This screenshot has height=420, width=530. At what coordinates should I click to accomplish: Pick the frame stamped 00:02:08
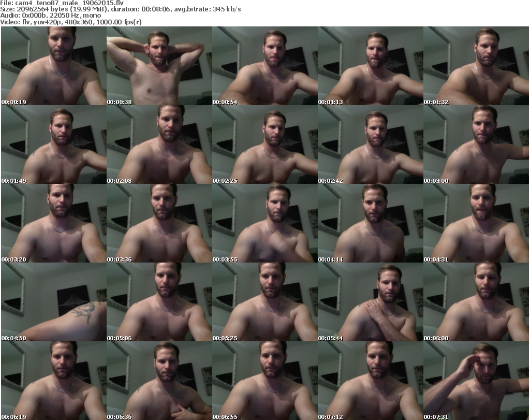coord(159,144)
